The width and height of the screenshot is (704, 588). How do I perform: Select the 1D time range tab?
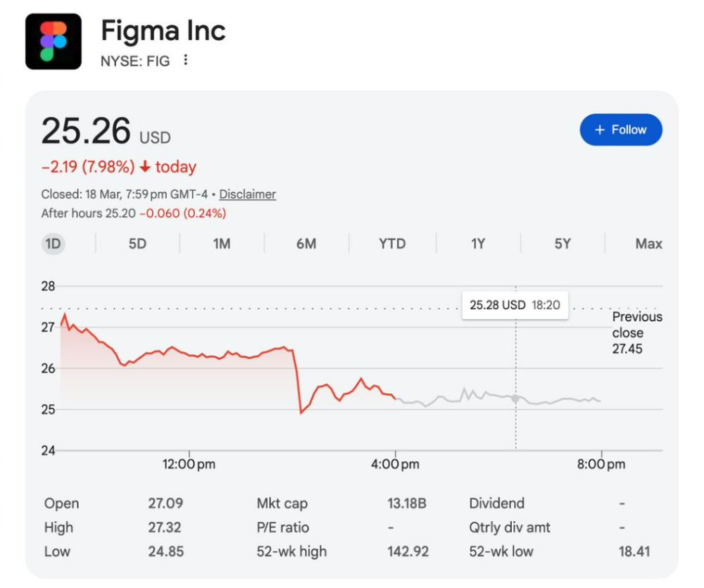(54, 244)
